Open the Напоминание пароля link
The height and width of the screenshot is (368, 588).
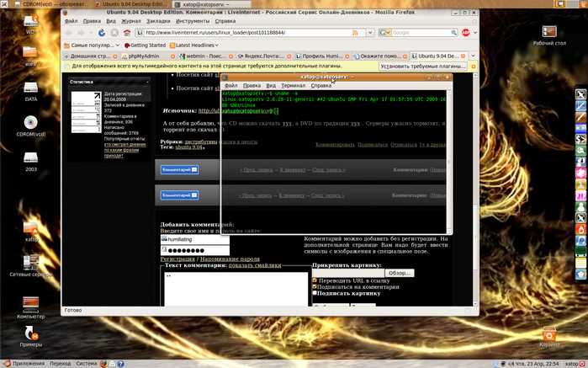(230, 259)
